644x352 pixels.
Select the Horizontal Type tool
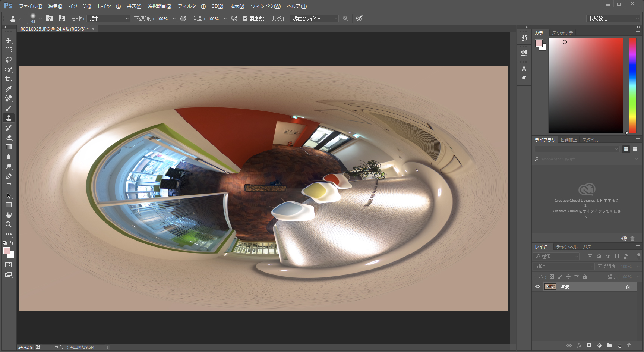(x=9, y=186)
